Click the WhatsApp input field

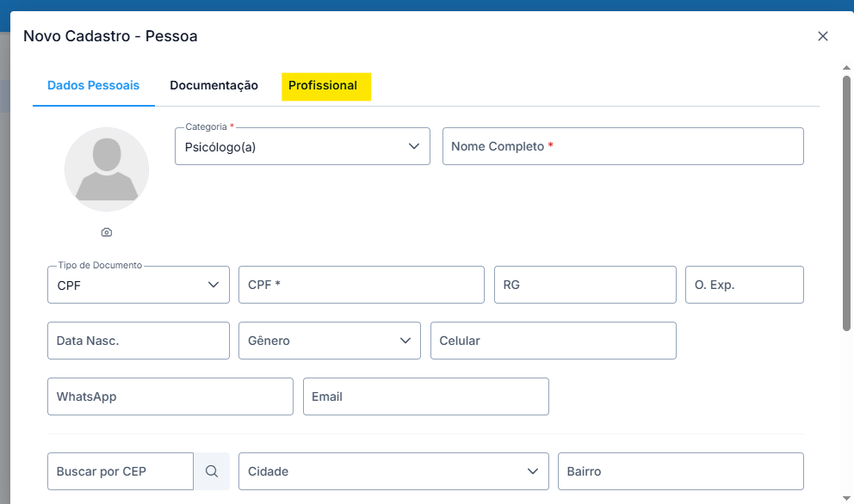pyautogui.click(x=170, y=396)
